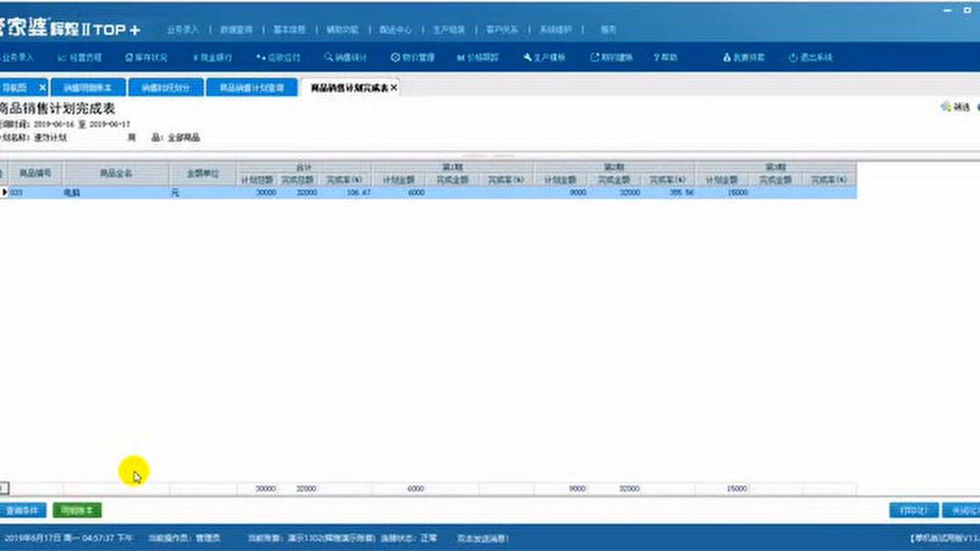Open the 生产组装 menu
The height and width of the screenshot is (551, 980).
[449, 30]
